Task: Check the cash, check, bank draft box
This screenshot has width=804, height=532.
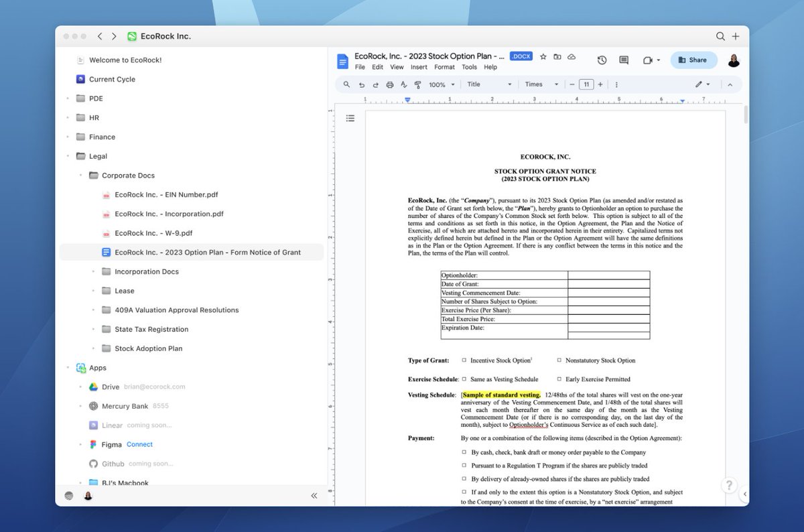Action: [x=464, y=452]
